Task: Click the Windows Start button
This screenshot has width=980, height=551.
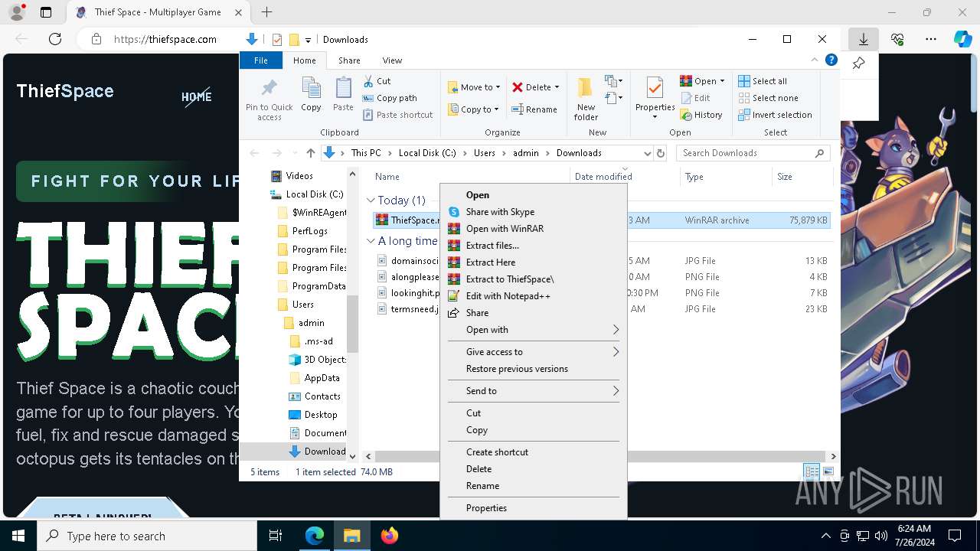Action: click(18, 536)
